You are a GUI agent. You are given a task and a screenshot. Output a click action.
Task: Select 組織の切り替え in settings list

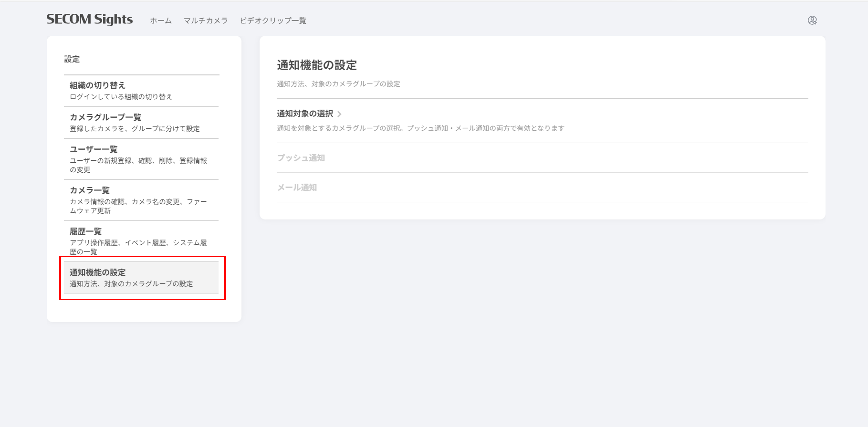tap(141, 91)
